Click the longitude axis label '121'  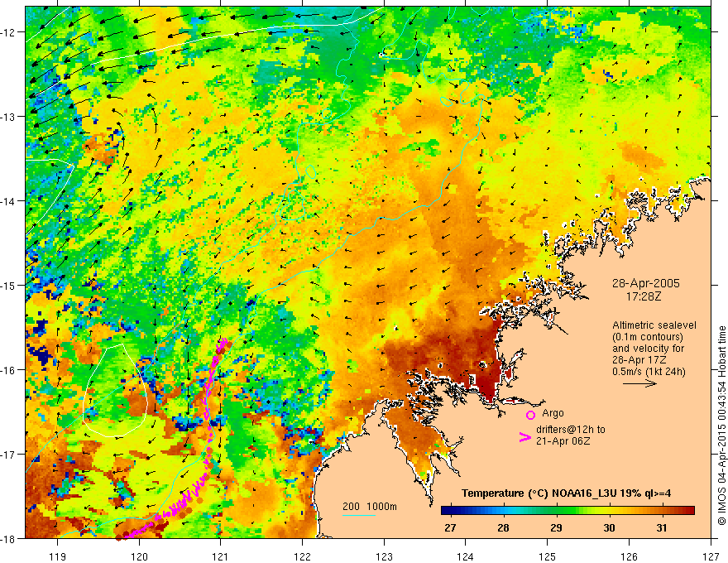(221, 556)
